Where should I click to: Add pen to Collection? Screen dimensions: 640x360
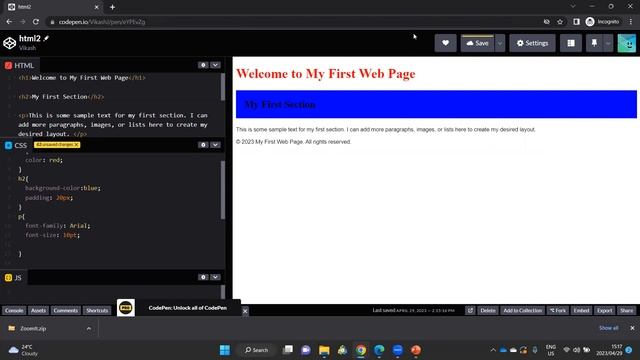point(522,311)
